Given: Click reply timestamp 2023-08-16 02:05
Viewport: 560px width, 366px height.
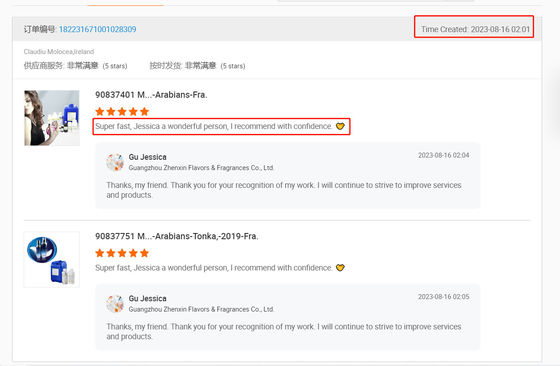Looking at the screenshot, I should click(444, 297).
